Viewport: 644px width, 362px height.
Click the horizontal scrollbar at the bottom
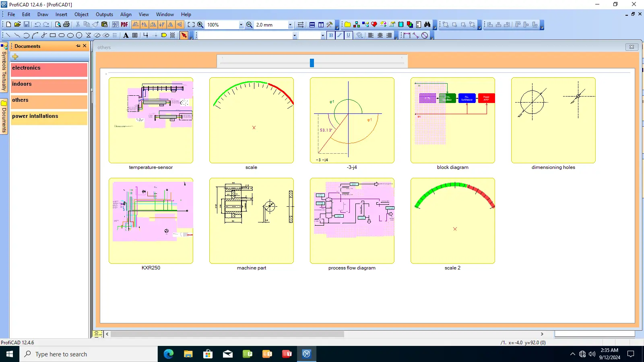[x=227, y=334]
